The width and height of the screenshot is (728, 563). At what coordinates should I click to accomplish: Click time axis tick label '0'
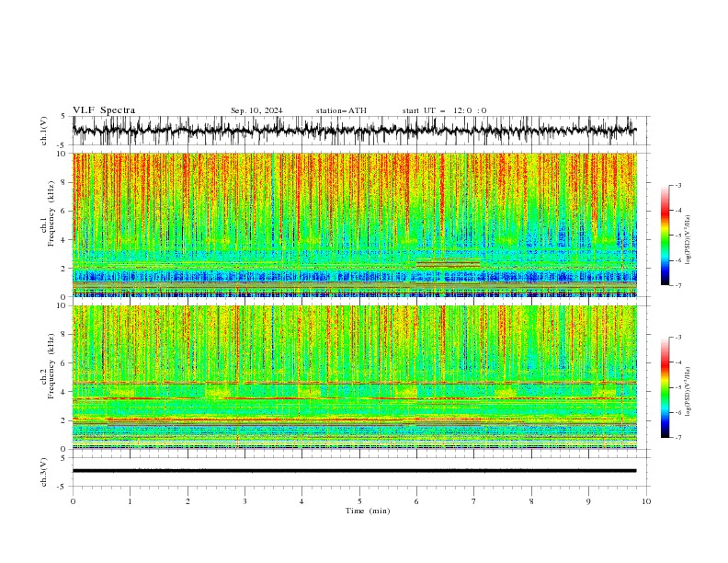[73, 501]
